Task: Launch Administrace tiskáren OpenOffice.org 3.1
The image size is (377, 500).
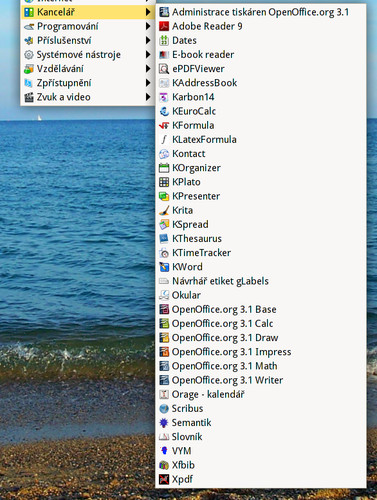Action: (261, 12)
